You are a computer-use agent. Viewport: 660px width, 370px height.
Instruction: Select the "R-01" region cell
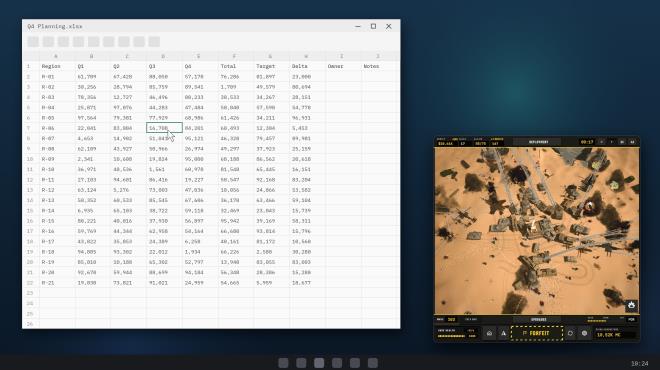tap(57, 77)
